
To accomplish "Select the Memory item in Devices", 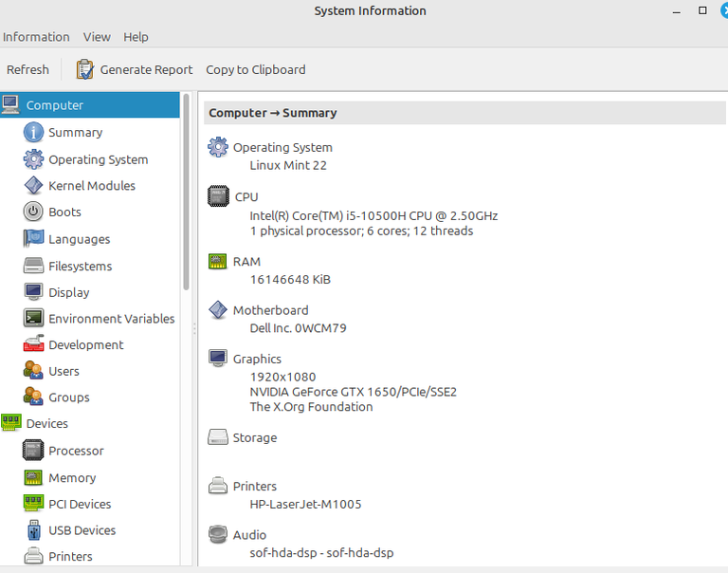I will click(72, 478).
